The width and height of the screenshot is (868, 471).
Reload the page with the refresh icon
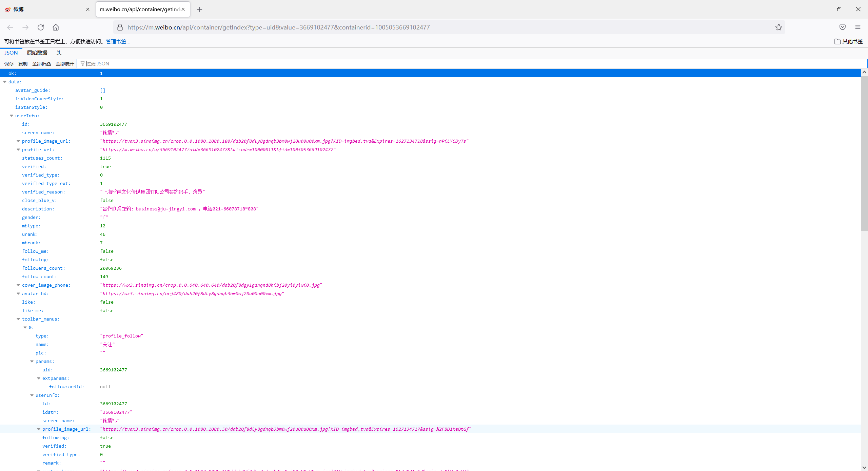tap(41, 27)
